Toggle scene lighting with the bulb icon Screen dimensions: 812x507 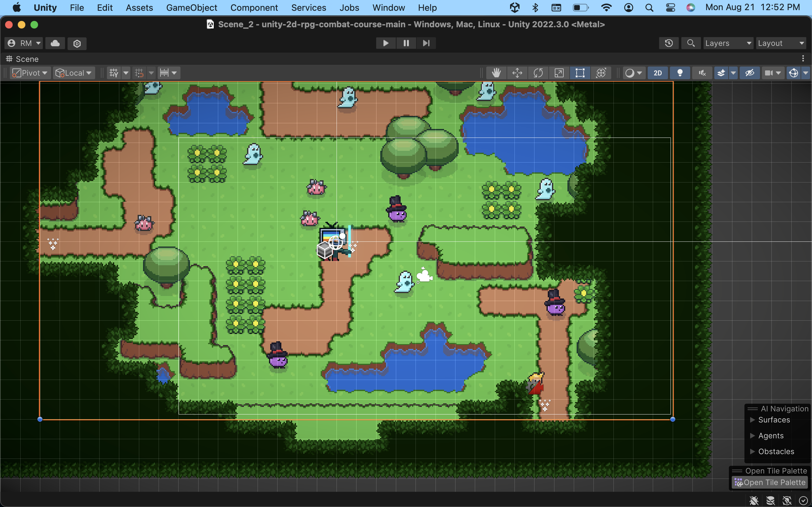pos(680,73)
